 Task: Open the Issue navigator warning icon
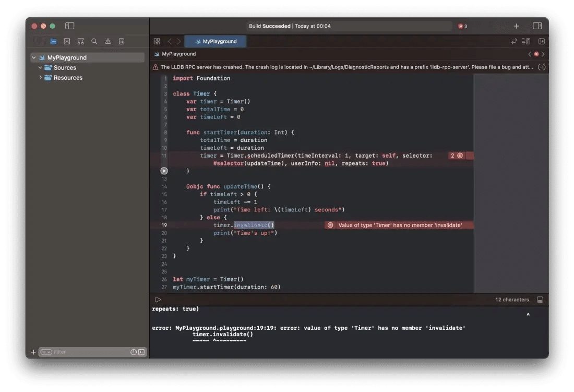click(x=108, y=41)
